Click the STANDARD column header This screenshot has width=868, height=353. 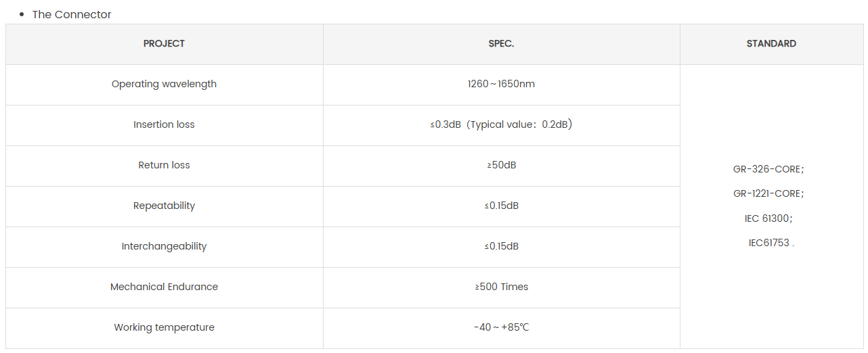tap(771, 43)
